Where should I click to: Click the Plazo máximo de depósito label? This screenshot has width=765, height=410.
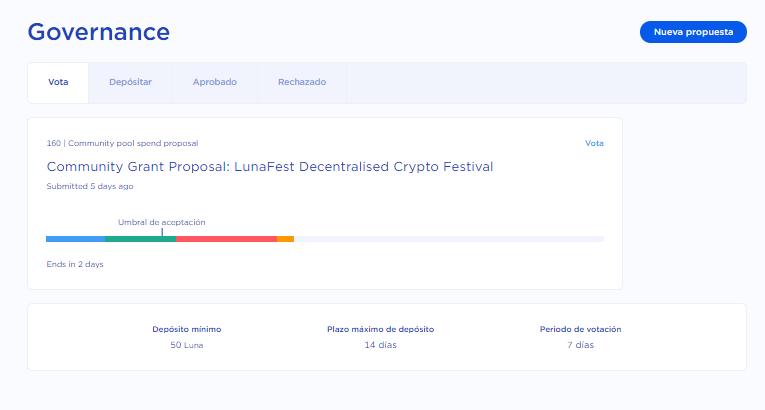(x=380, y=329)
